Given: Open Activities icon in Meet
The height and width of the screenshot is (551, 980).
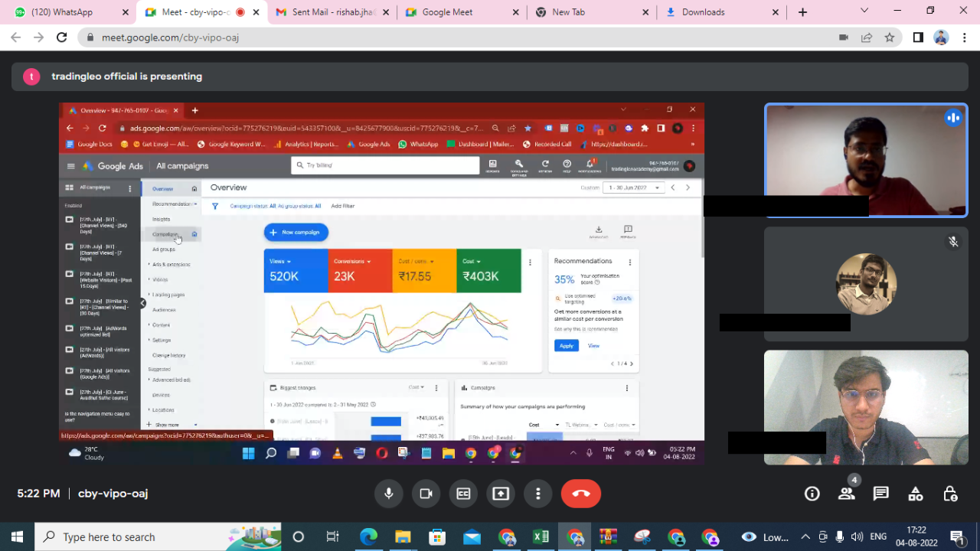Looking at the screenshot, I should [916, 494].
